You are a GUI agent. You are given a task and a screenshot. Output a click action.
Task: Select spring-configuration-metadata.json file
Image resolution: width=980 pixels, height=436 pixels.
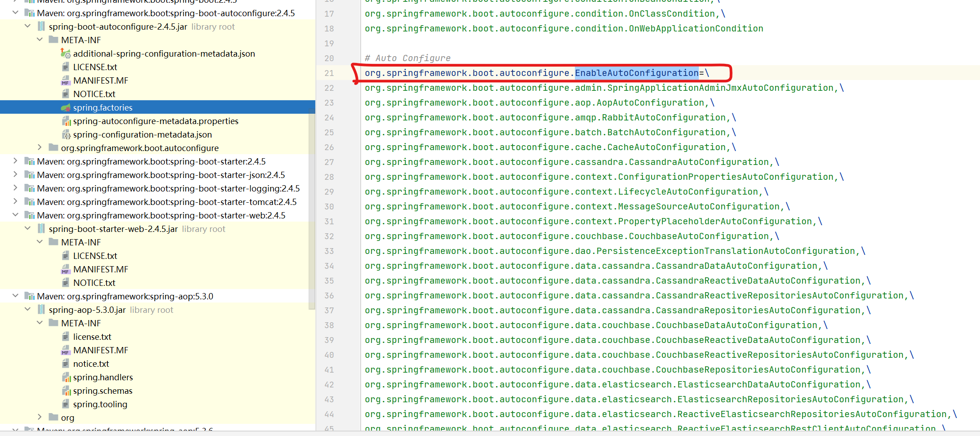(142, 134)
